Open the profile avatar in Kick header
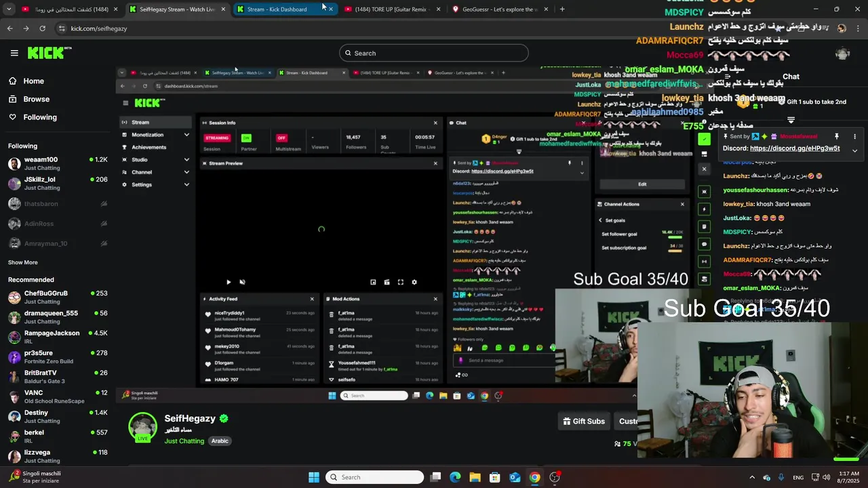The image size is (868, 488). (843, 54)
